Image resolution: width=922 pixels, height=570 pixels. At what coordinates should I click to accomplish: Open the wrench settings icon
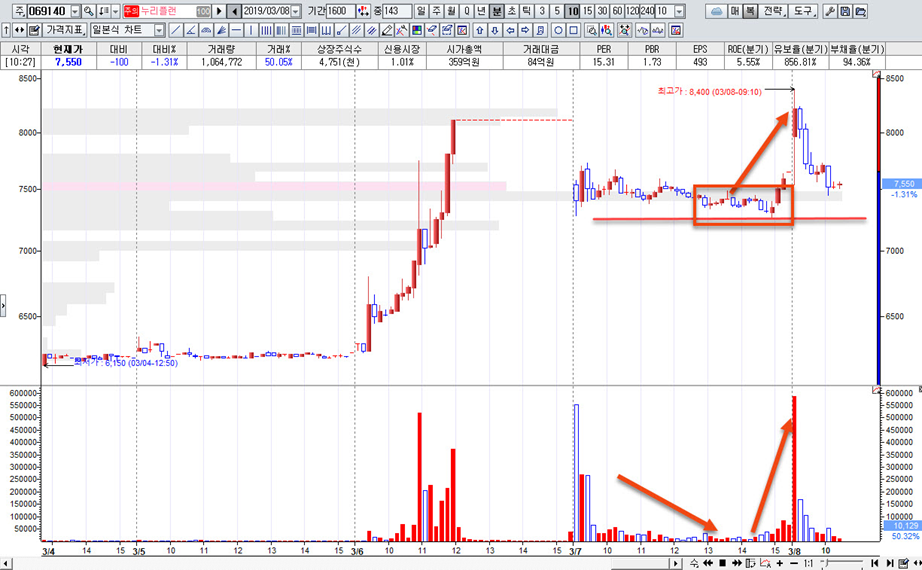click(830, 11)
